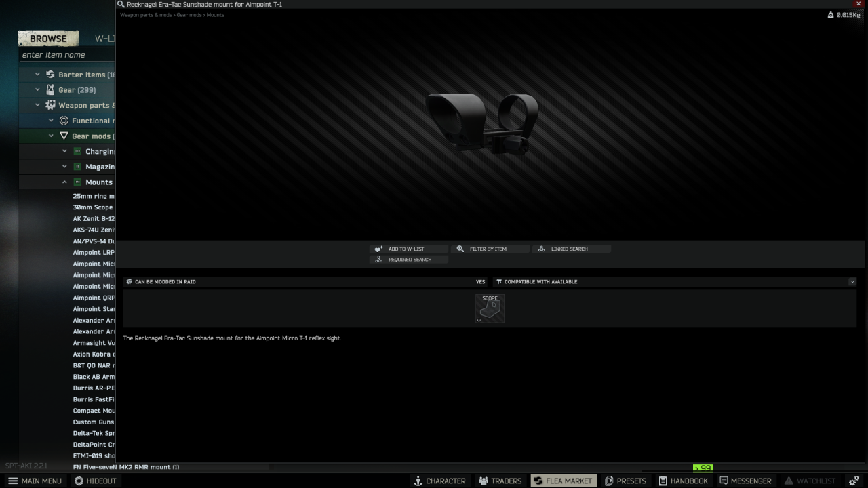The image size is (868, 488).
Task: Click the FILTER BY ITEM button
Action: pyautogui.click(x=491, y=249)
